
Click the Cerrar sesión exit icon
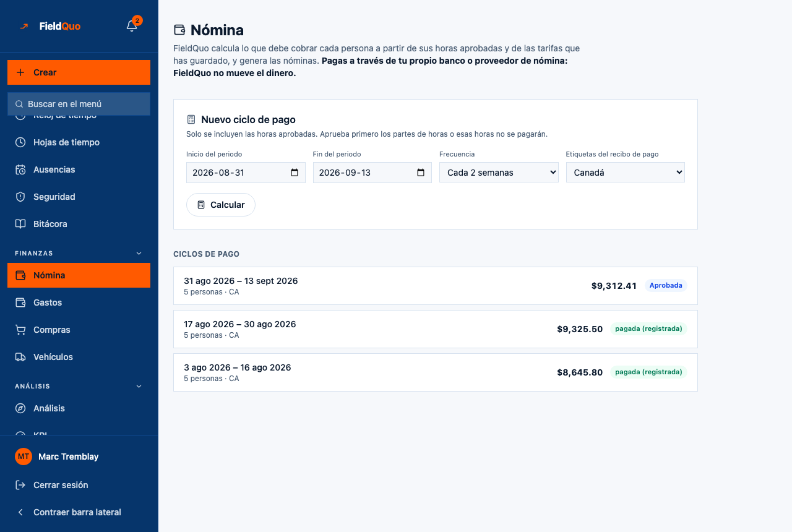[x=20, y=485]
